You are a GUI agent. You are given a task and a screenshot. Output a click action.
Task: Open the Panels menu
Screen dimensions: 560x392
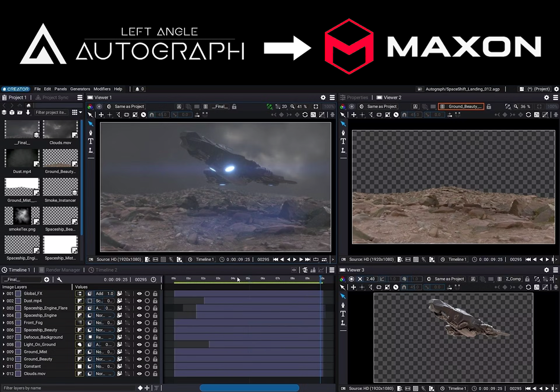coord(61,89)
